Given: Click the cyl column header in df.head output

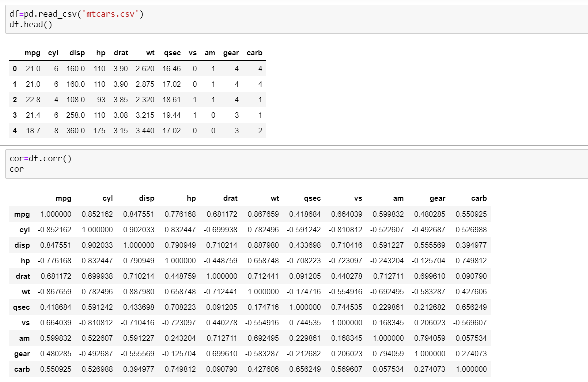Looking at the screenshot, I should (x=53, y=53).
